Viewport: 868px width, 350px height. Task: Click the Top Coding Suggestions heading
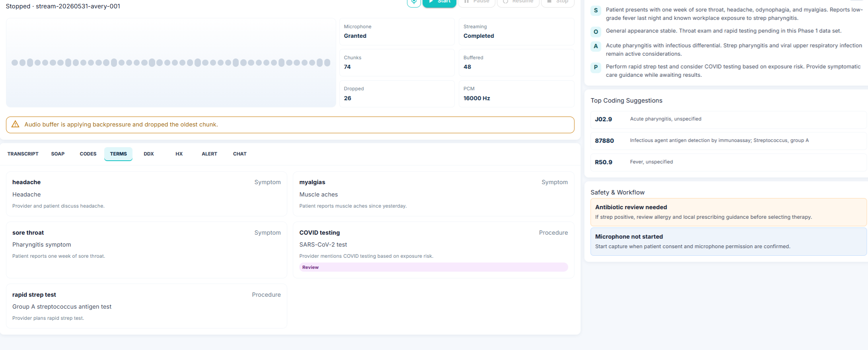[x=626, y=101]
